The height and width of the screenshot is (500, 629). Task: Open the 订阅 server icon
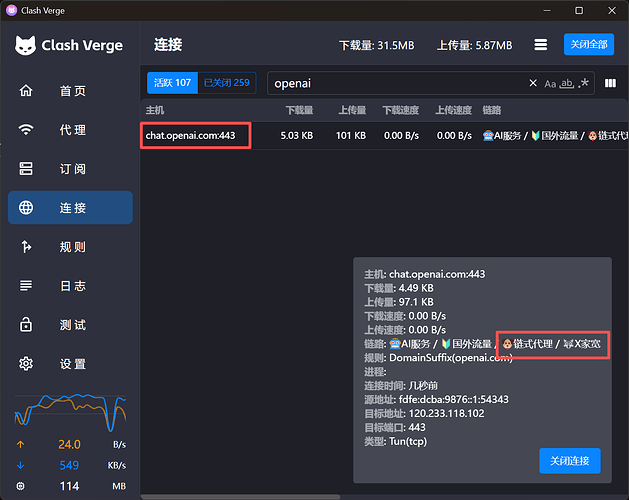pos(26,168)
